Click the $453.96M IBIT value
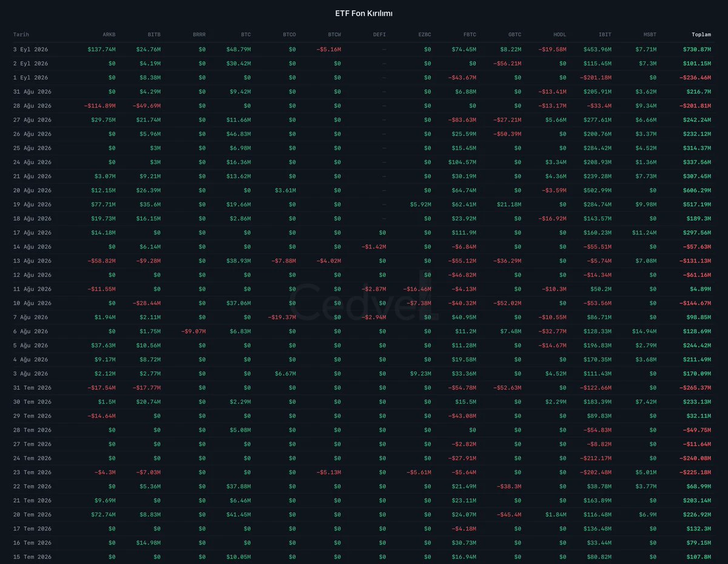The height and width of the screenshot is (564, 728). 598,49
